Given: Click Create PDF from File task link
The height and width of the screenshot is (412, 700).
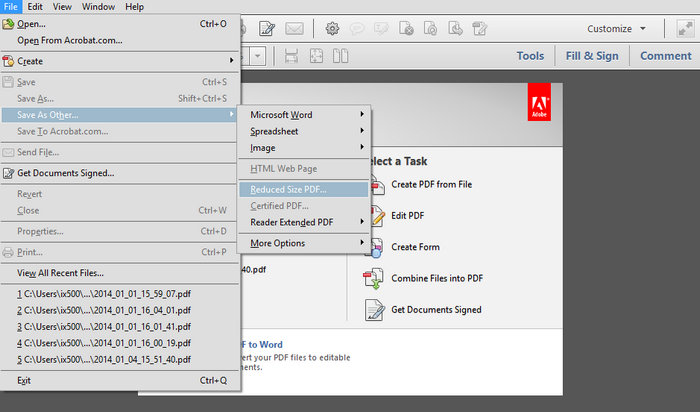Looking at the screenshot, I should coord(432,184).
